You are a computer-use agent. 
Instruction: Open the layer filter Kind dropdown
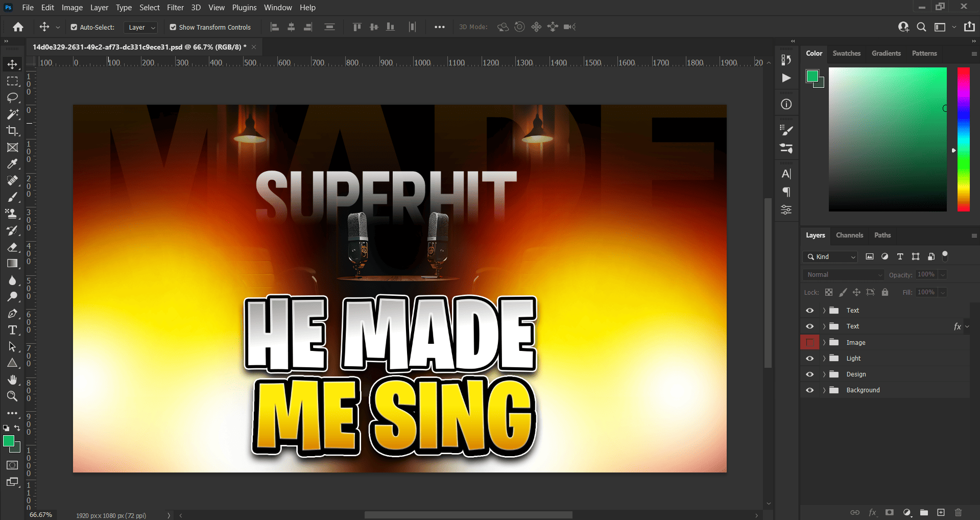click(x=830, y=257)
